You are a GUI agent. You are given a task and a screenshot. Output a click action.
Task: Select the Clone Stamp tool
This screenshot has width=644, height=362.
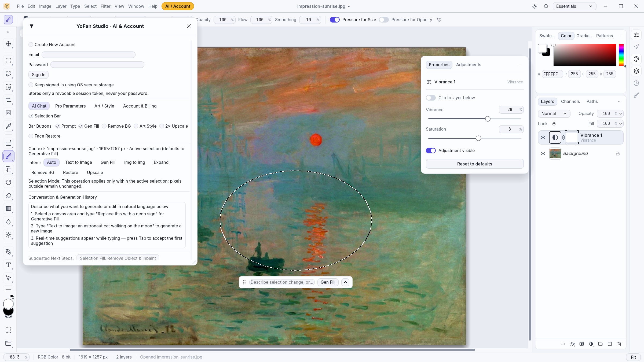pyautogui.click(x=8, y=169)
